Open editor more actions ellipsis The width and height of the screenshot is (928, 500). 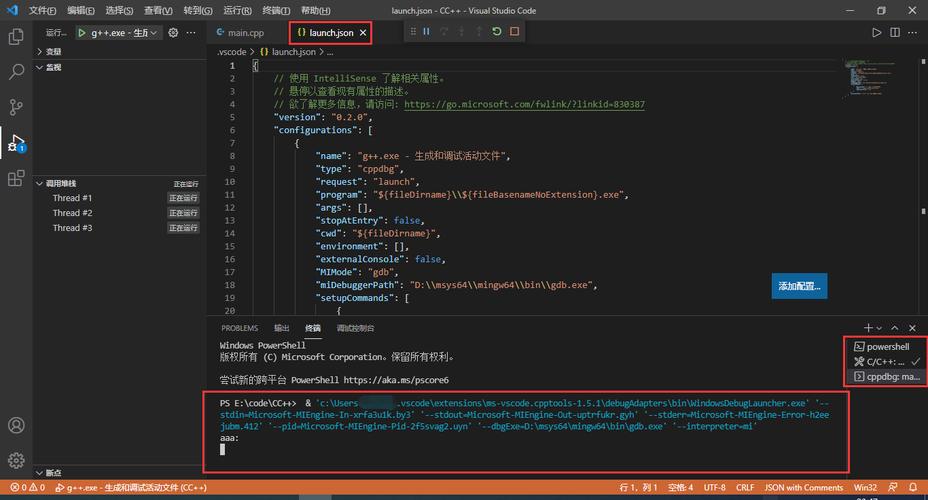pyautogui.click(x=913, y=33)
